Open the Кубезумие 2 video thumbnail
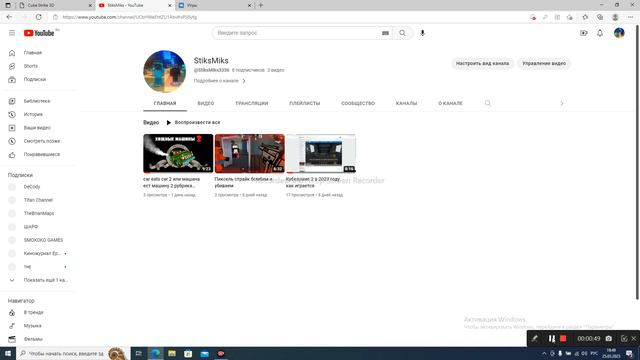The width and height of the screenshot is (640, 360). click(321, 153)
